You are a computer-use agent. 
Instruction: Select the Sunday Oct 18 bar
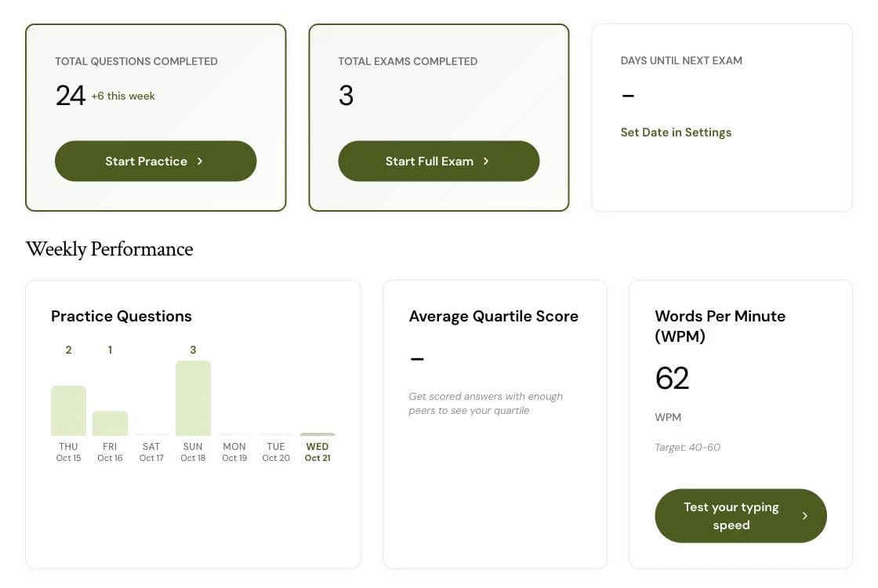tap(193, 398)
